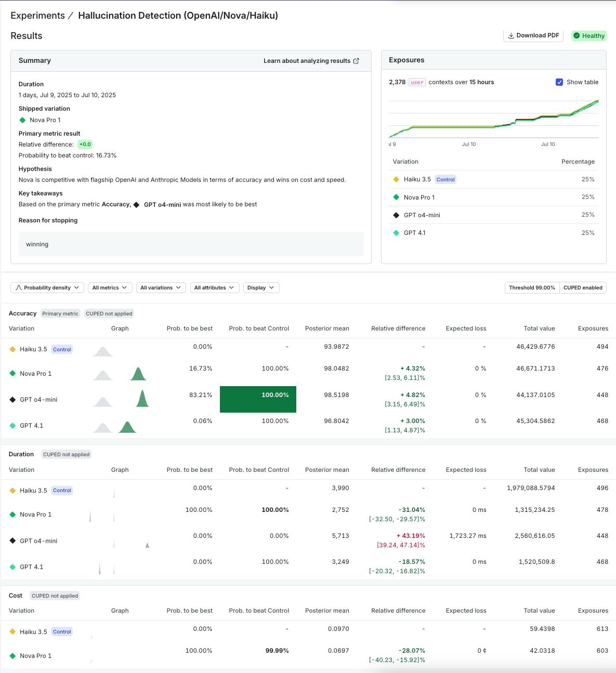Open the Display dropdown
The height and width of the screenshot is (673, 616).
click(261, 287)
